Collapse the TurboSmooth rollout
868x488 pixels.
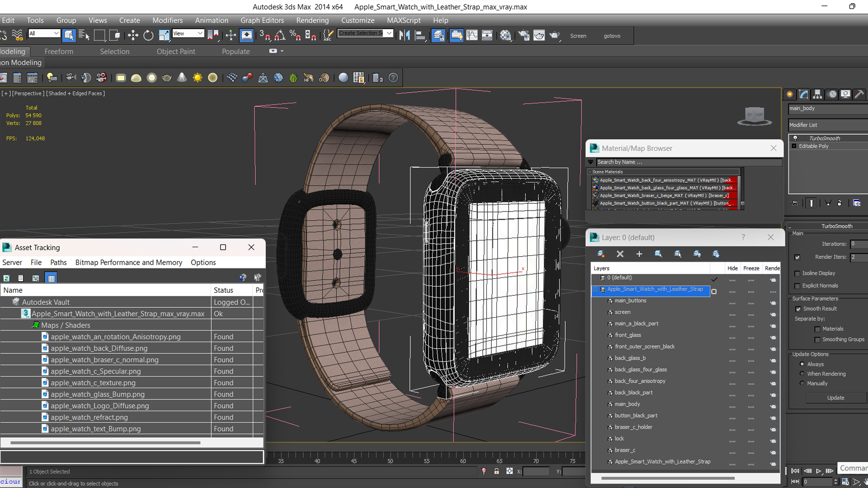tap(790, 226)
